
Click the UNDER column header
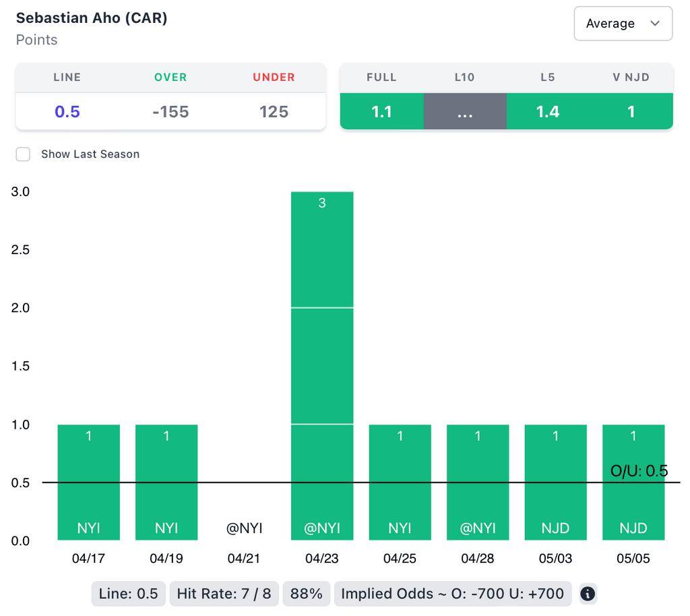[x=274, y=78]
